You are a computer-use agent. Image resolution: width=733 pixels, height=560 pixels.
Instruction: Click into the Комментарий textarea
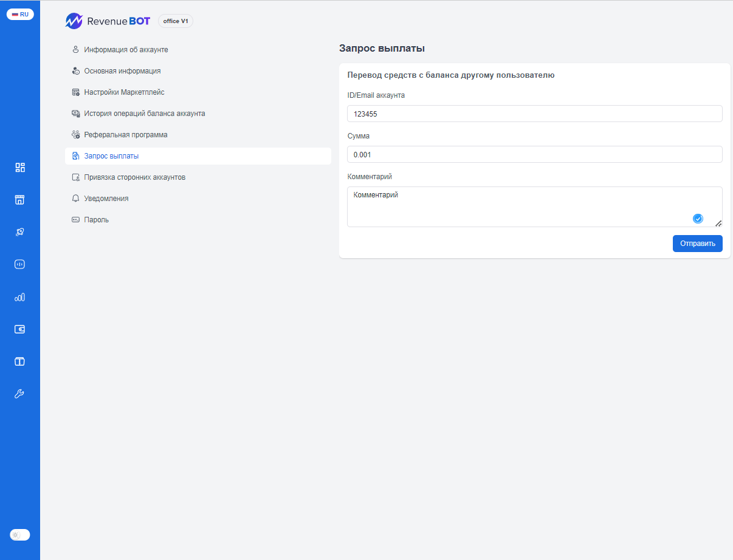pyautogui.click(x=535, y=207)
